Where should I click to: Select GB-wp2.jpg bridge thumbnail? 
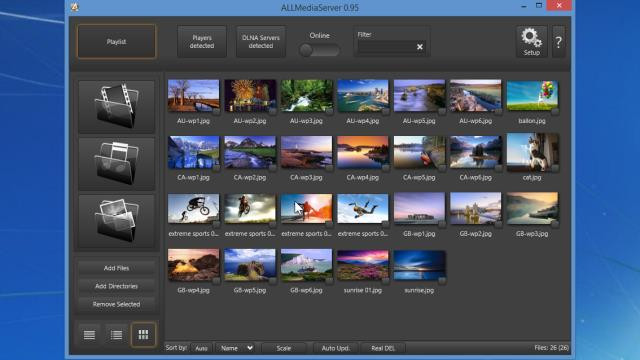pyautogui.click(x=476, y=209)
